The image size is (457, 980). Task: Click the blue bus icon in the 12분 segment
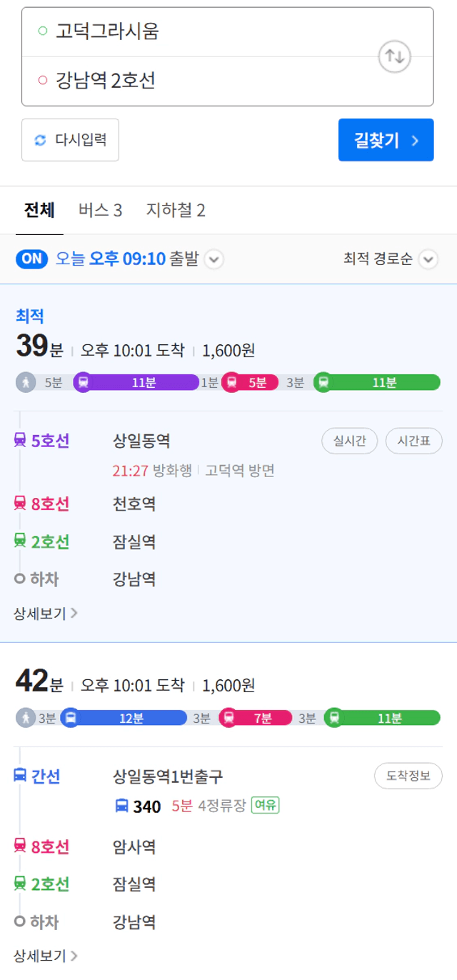click(x=70, y=718)
